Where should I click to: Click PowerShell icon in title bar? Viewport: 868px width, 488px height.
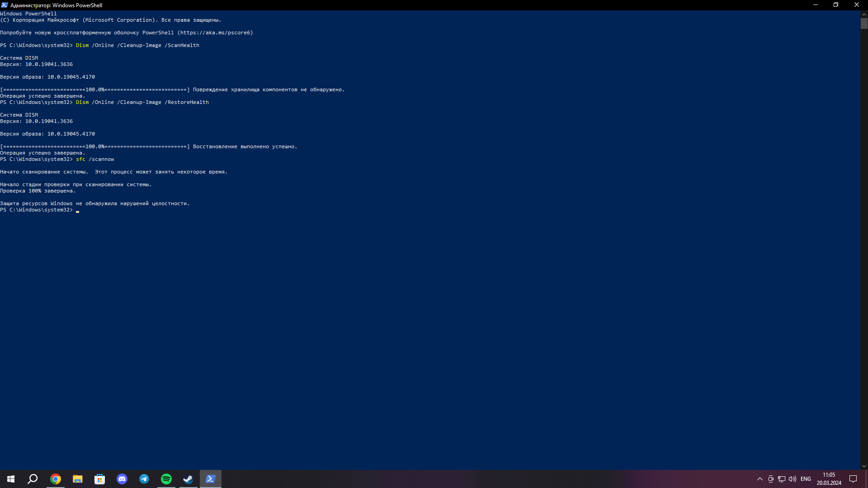point(5,5)
